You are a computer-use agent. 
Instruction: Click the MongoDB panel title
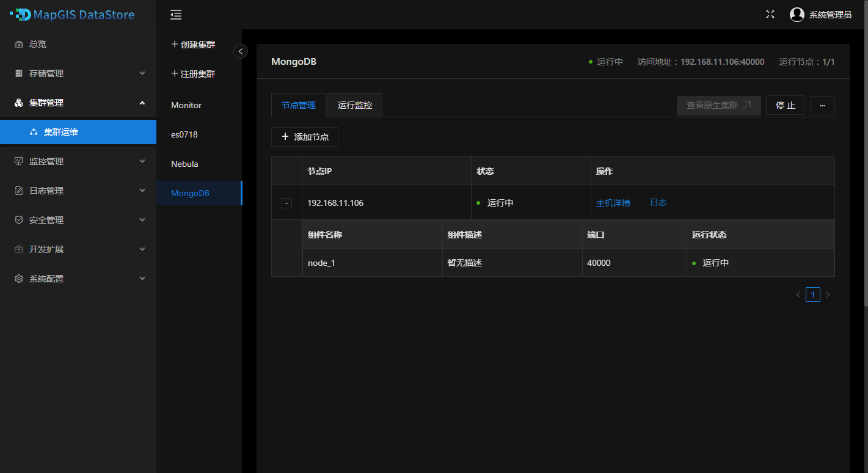[294, 62]
